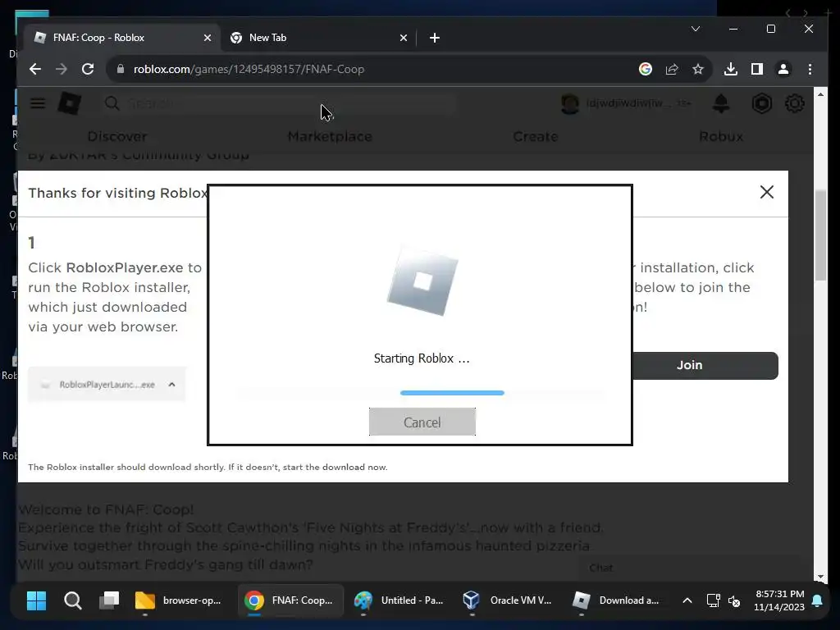Go forward in browser history
The width and height of the screenshot is (840, 630).
(x=62, y=69)
